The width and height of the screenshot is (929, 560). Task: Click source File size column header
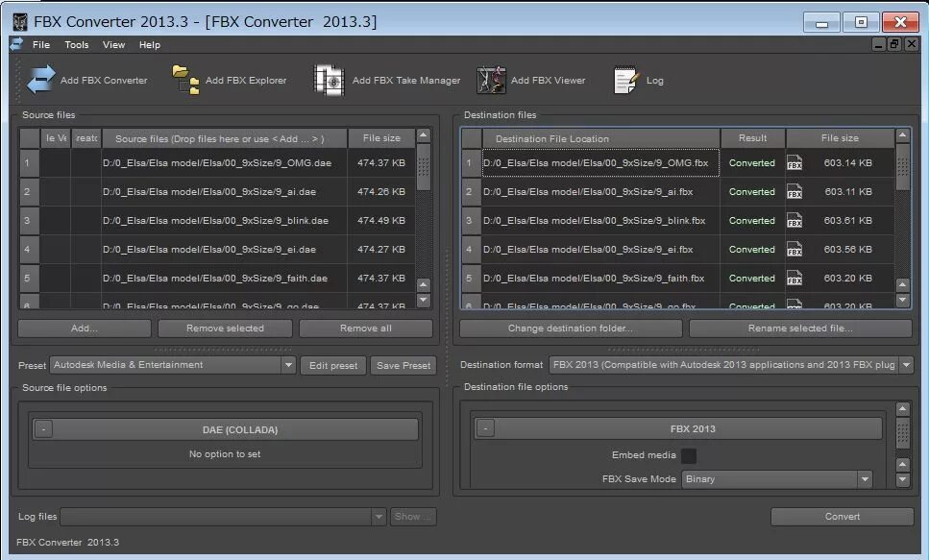[381, 138]
